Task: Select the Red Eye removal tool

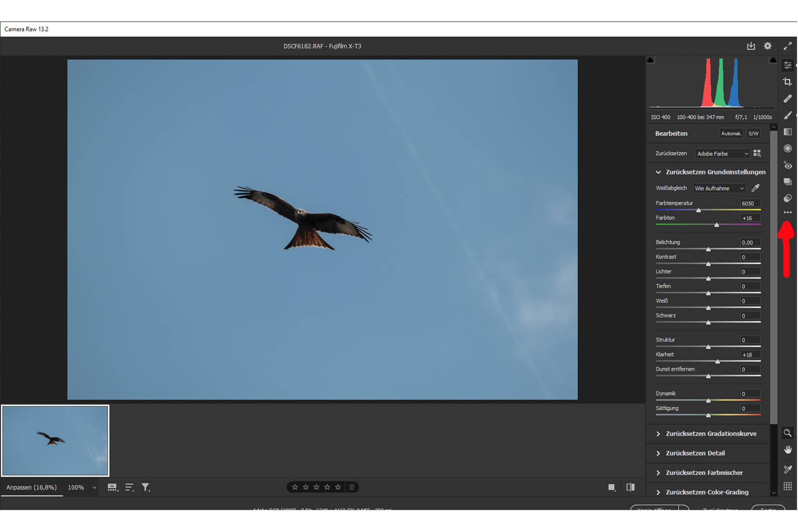Action: click(787, 165)
